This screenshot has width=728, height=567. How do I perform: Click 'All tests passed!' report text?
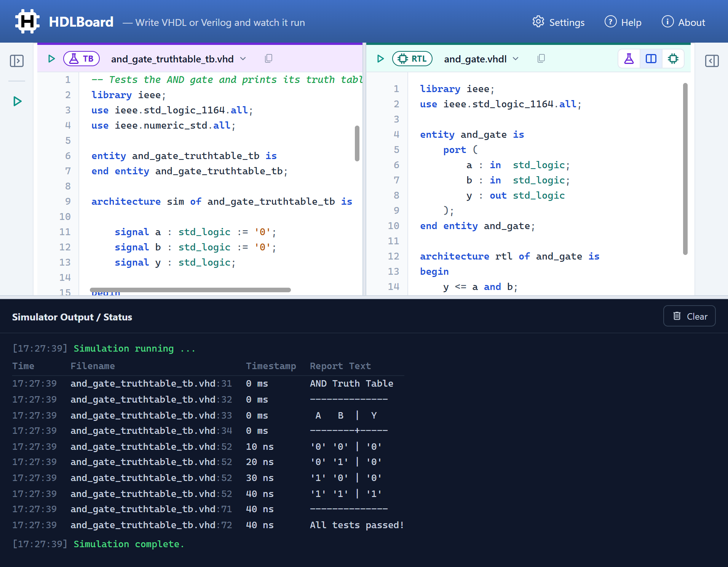(357, 525)
